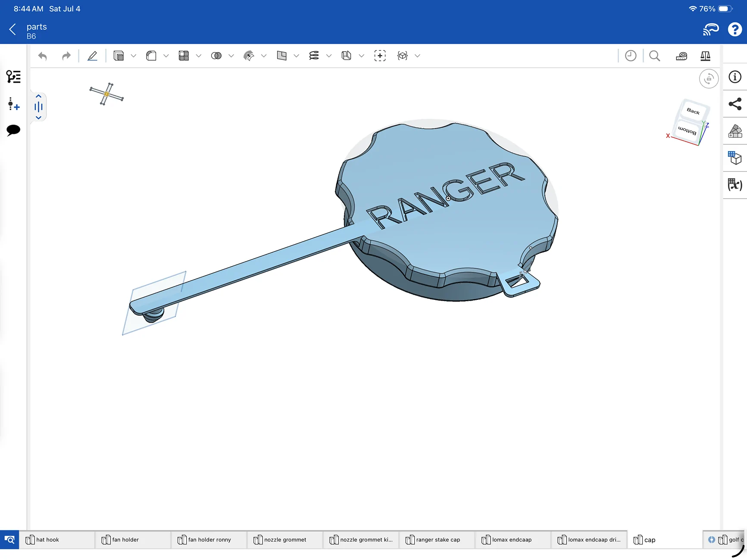The width and height of the screenshot is (747, 560).
Task: Click the undo arrow in toolbar
Action: [x=42, y=56]
